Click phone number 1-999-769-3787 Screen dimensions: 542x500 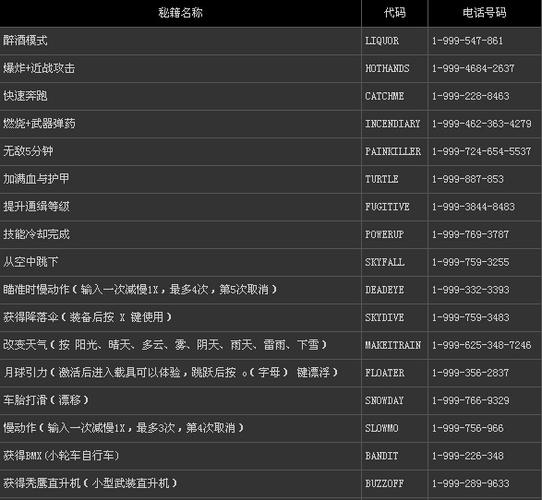(x=470, y=234)
